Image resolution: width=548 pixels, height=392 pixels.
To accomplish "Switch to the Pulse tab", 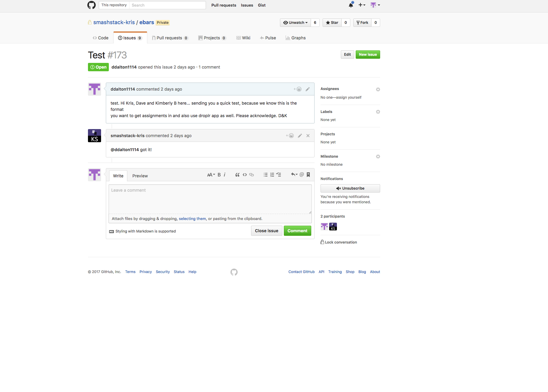I will pyautogui.click(x=268, y=38).
